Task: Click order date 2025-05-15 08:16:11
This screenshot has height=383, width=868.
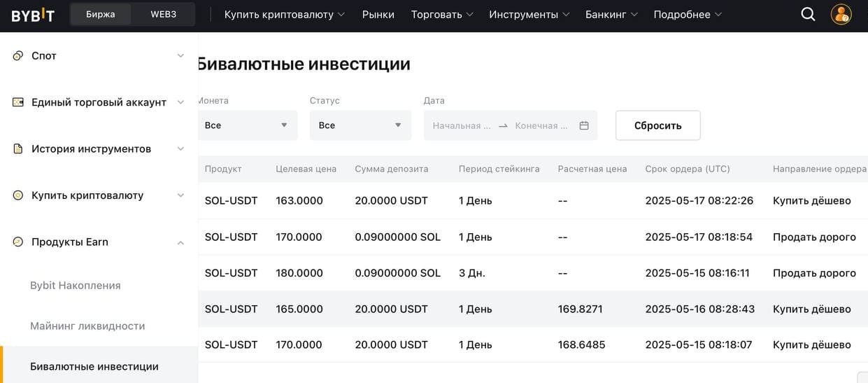Action: [697, 273]
